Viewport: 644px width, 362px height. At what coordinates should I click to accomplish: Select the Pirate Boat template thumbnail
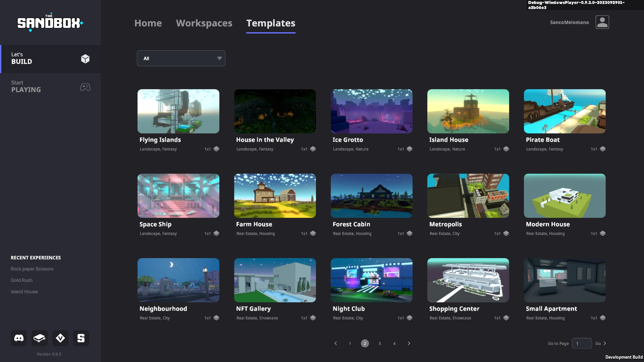(x=565, y=111)
